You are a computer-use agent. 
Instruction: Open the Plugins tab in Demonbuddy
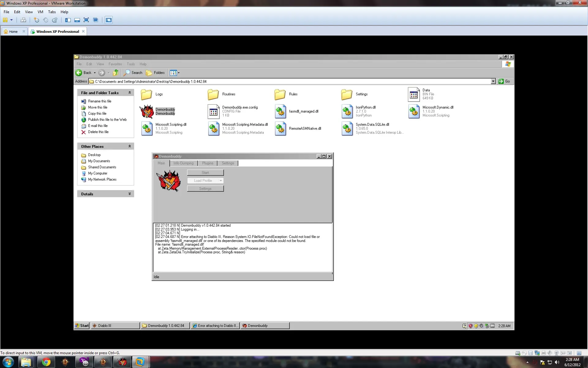click(207, 163)
